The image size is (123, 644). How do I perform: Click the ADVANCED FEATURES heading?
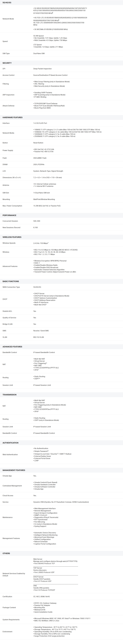pyautogui.click(x=12, y=347)
